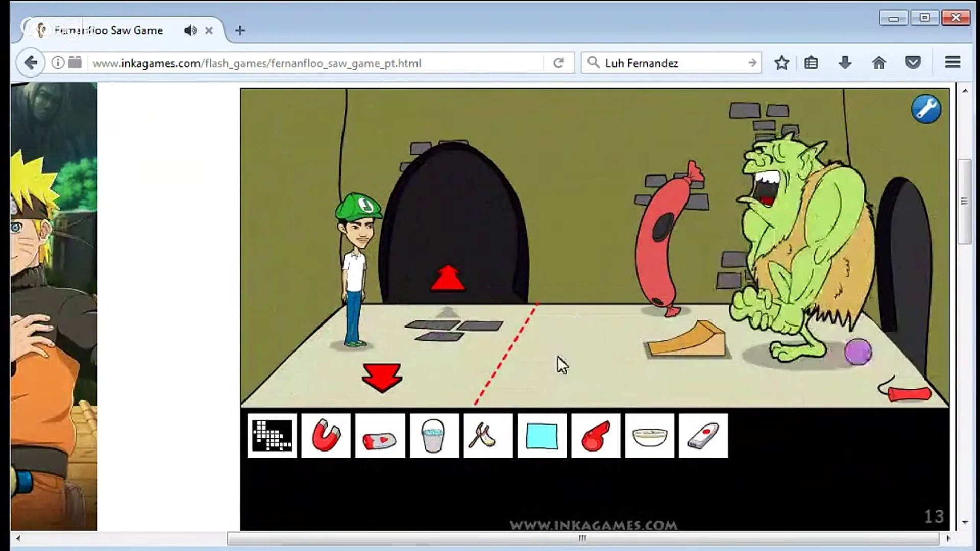Select the water bucket inventory item
980x551 pixels.
[434, 435]
